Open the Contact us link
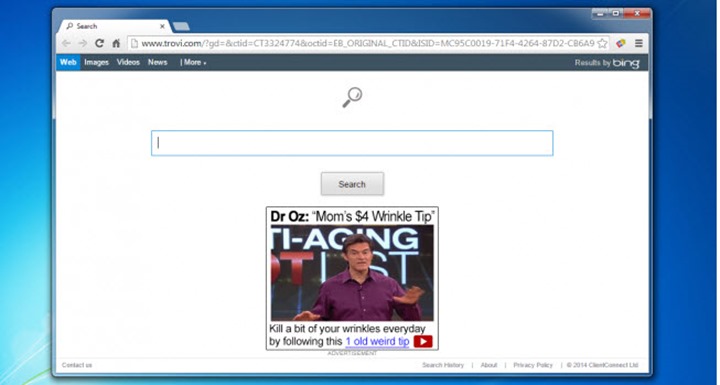This screenshot has height=385, width=720. click(77, 365)
